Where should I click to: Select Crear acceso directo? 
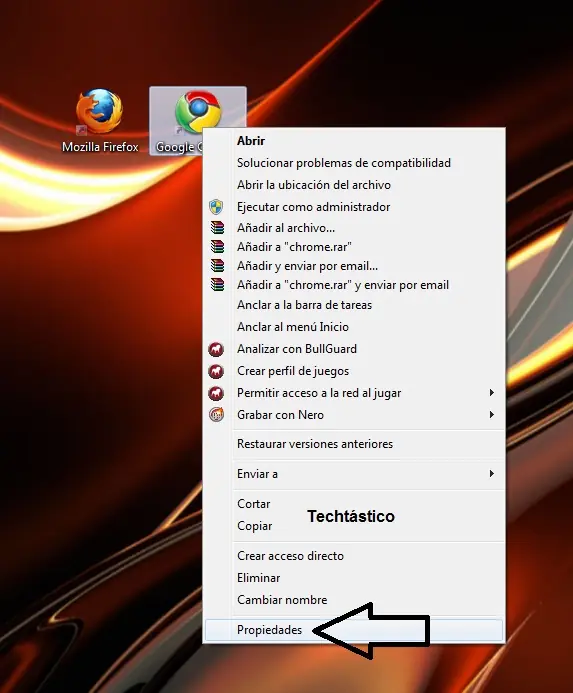[x=354, y=556]
